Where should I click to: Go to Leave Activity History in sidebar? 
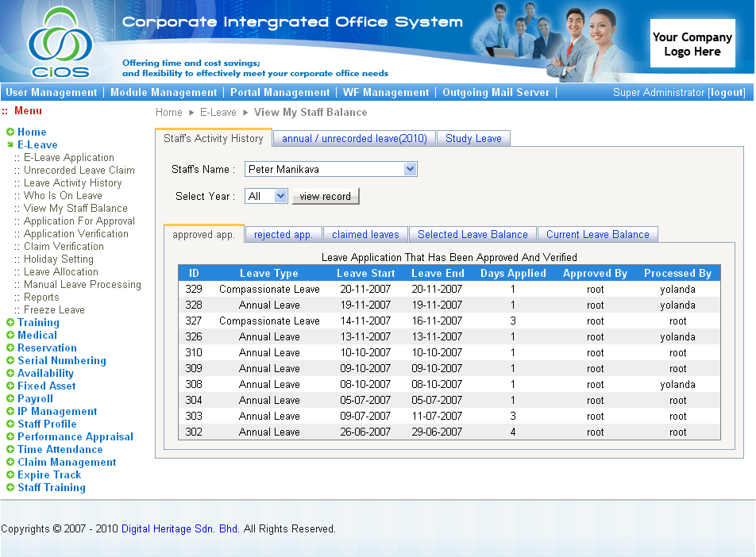[72, 183]
